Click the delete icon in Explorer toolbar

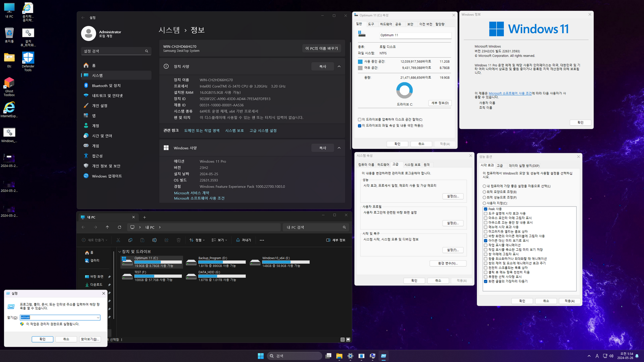pyautogui.click(x=178, y=240)
